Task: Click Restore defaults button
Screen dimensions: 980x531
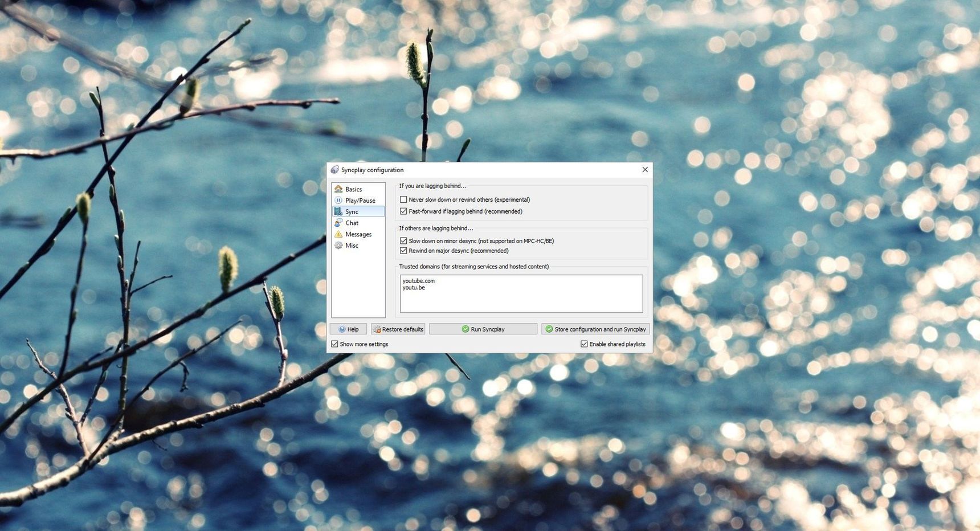Action: tap(398, 329)
